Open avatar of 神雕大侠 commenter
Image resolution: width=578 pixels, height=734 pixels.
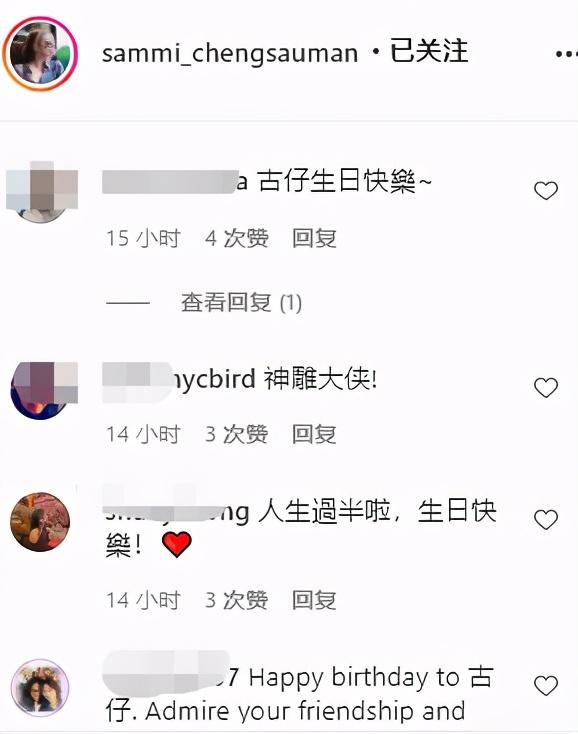tap(44, 390)
